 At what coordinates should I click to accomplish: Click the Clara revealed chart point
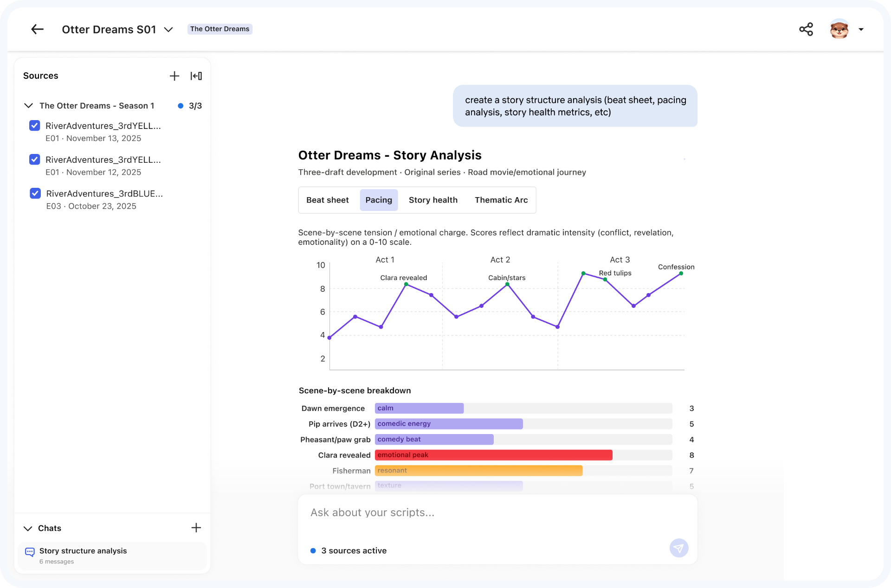tap(406, 285)
